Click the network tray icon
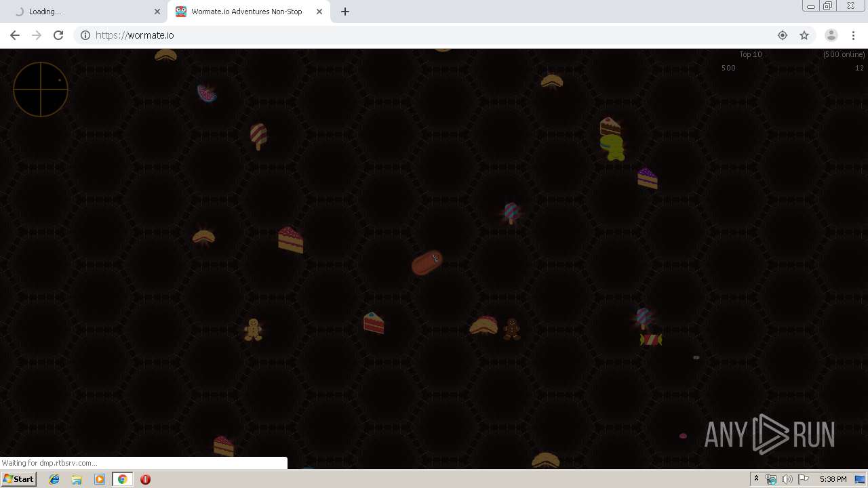 pos(771,479)
